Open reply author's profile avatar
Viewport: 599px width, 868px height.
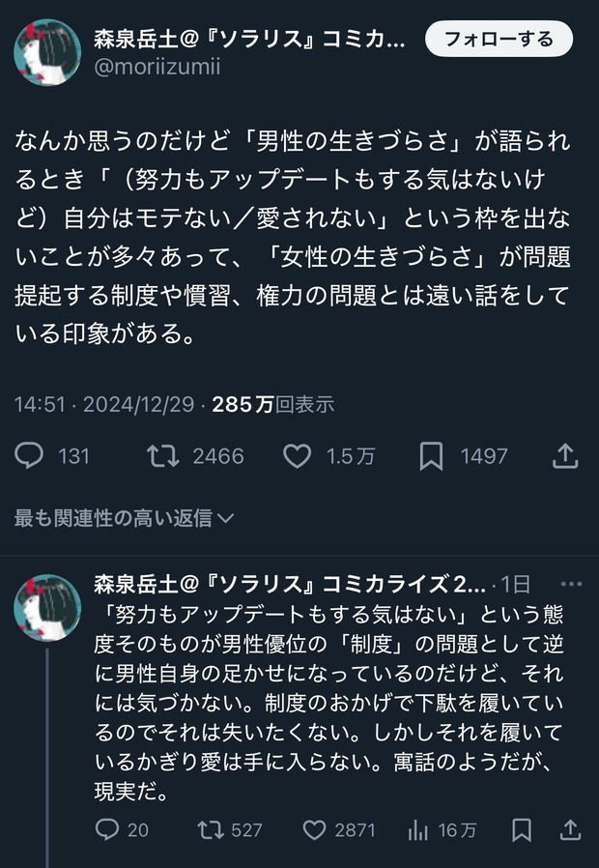coord(46,607)
